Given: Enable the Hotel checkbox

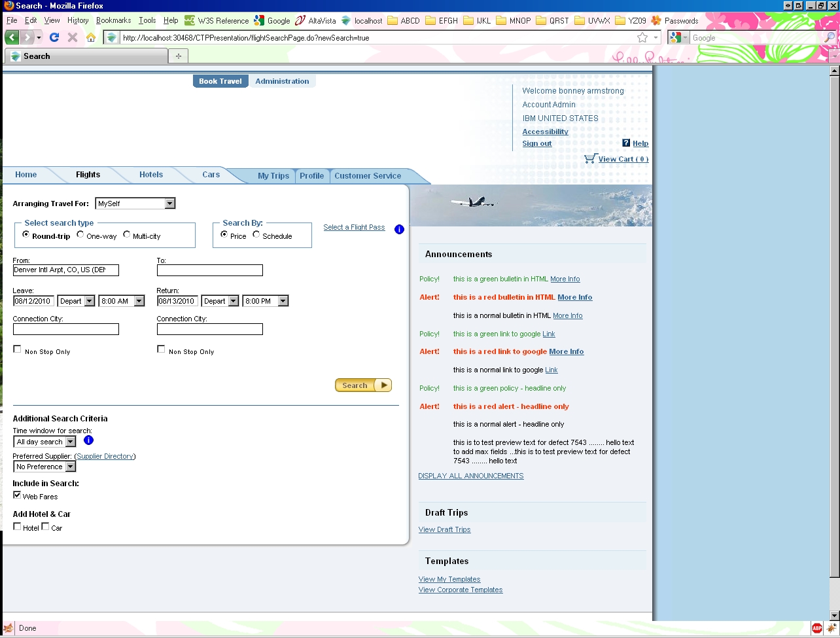Looking at the screenshot, I should coord(18,527).
